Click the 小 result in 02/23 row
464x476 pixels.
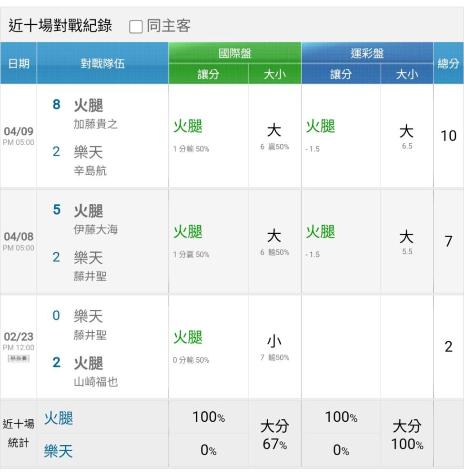point(274,341)
